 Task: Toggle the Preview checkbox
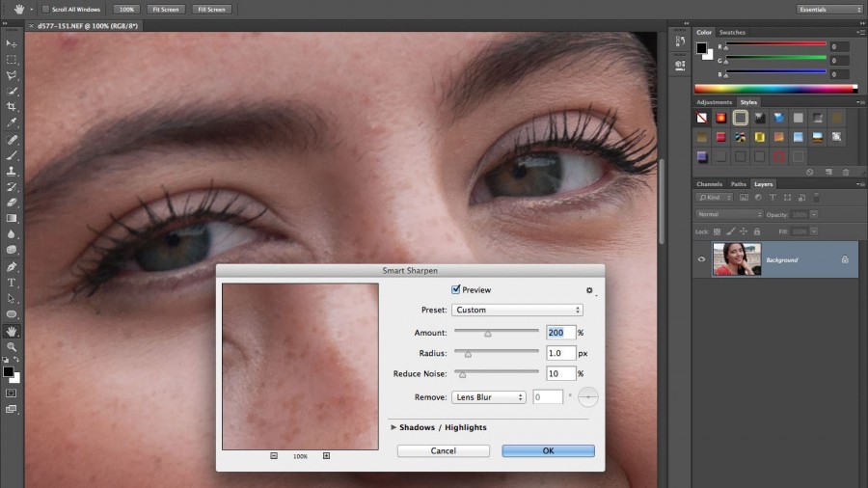(x=455, y=289)
